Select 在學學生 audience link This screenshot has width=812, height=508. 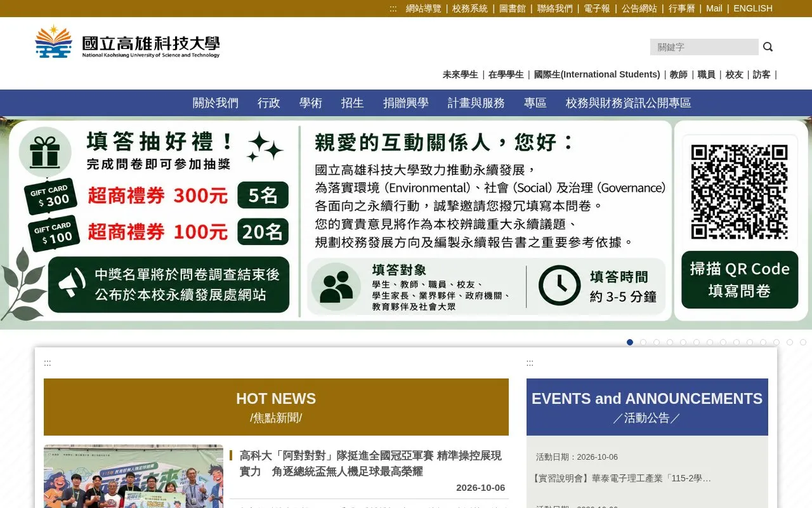506,74
